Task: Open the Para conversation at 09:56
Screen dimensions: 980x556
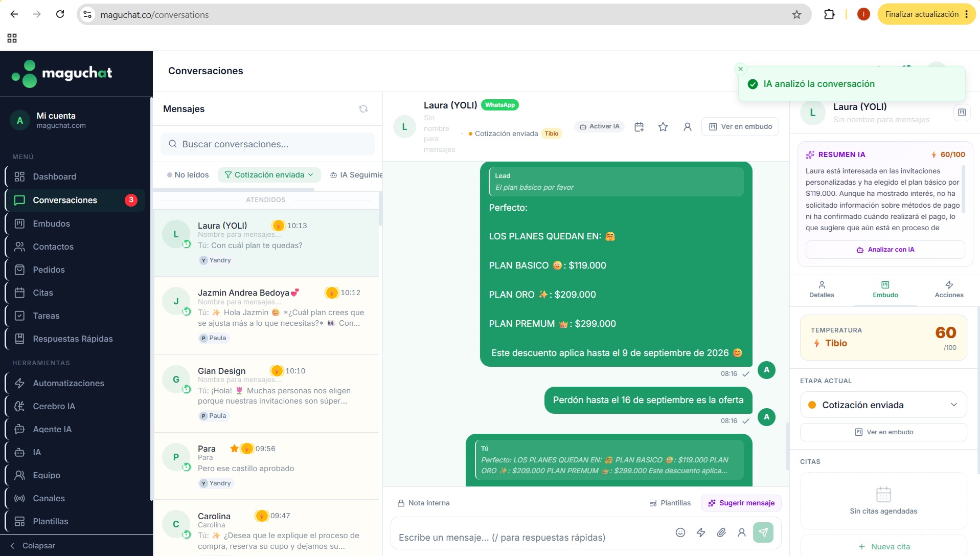Action: pos(266,466)
